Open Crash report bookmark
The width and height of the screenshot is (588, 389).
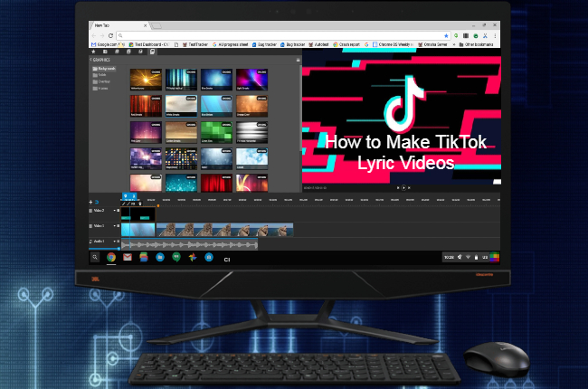click(x=346, y=44)
